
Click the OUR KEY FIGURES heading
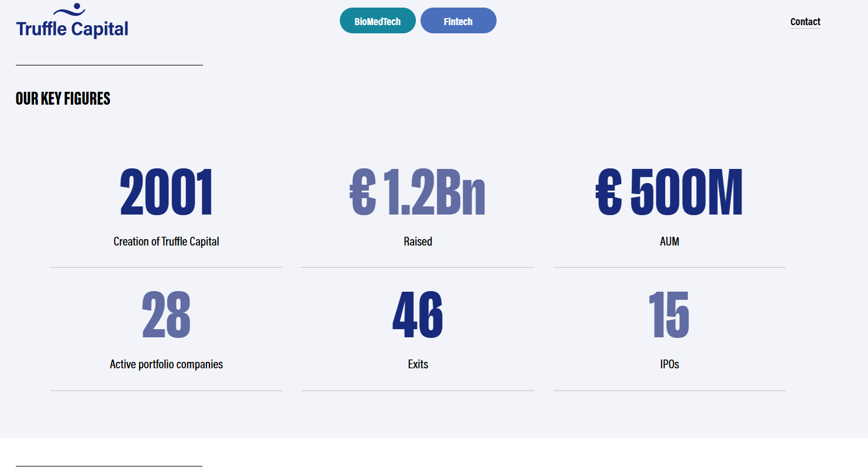(x=63, y=99)
